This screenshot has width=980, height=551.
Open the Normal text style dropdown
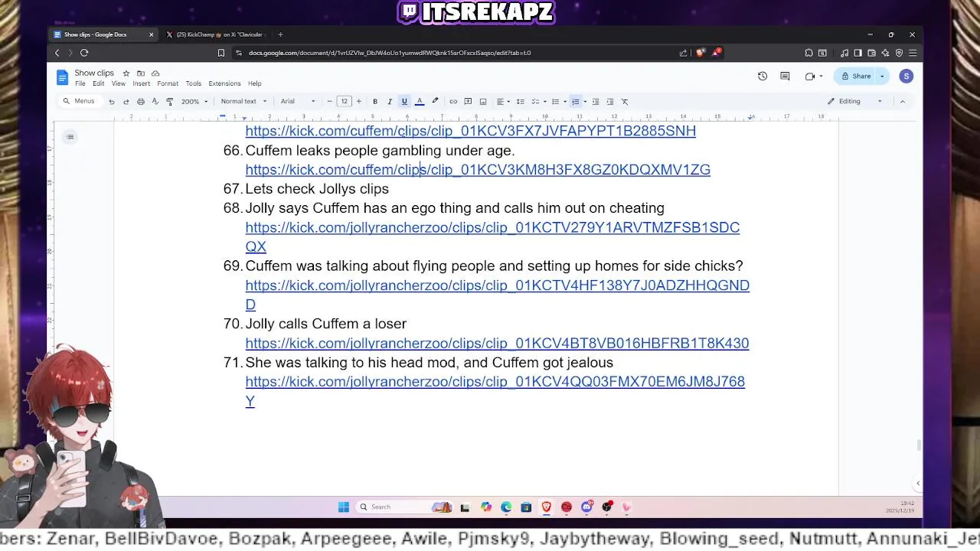coord(243,101)
